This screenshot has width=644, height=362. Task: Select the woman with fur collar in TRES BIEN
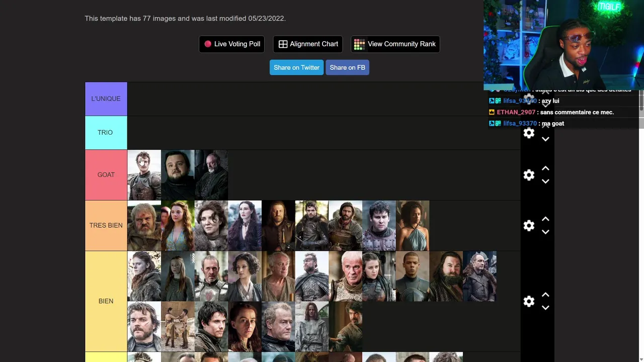[x=211, y=225]
